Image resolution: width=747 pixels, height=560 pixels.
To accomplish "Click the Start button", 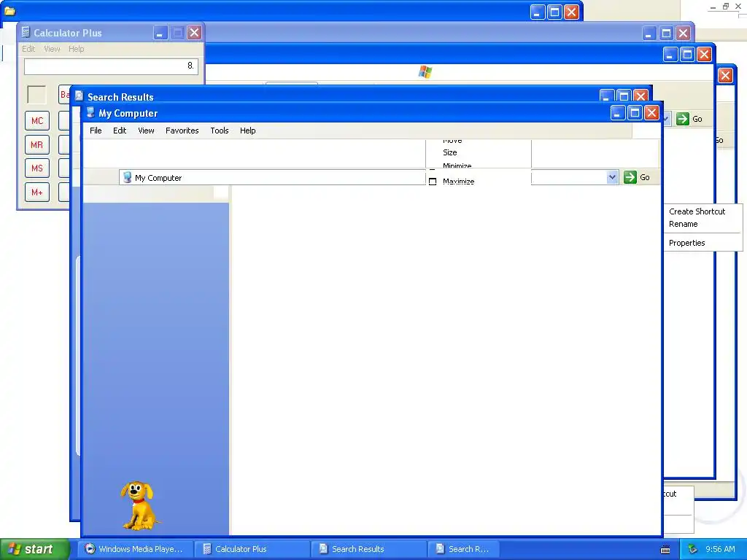I will click(x=34, y=549).
